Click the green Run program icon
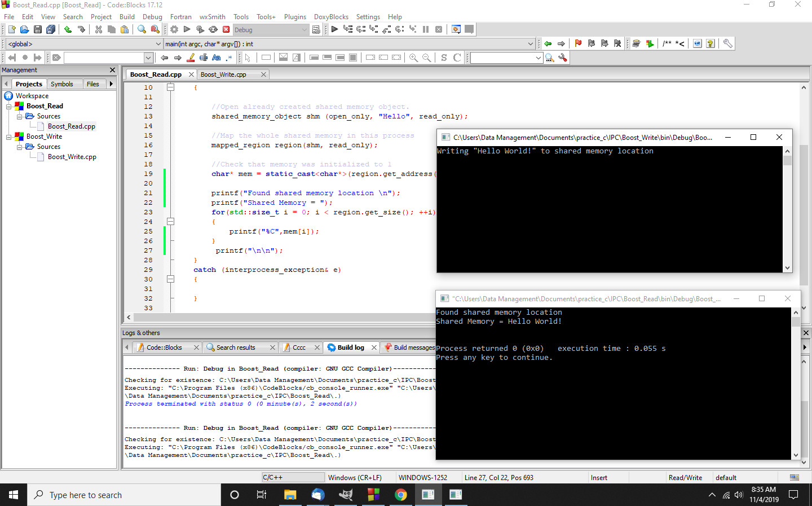 (187, 29)
